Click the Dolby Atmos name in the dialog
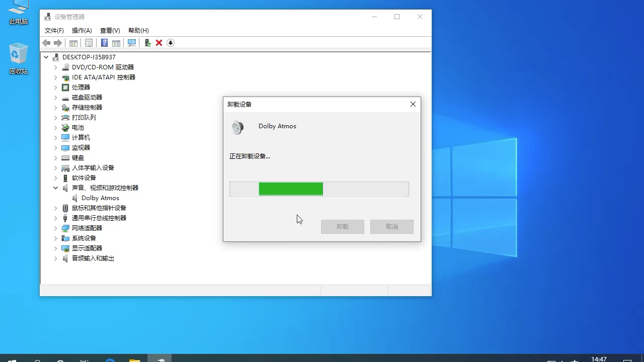 pyautogui.click(x=277, y=126)
